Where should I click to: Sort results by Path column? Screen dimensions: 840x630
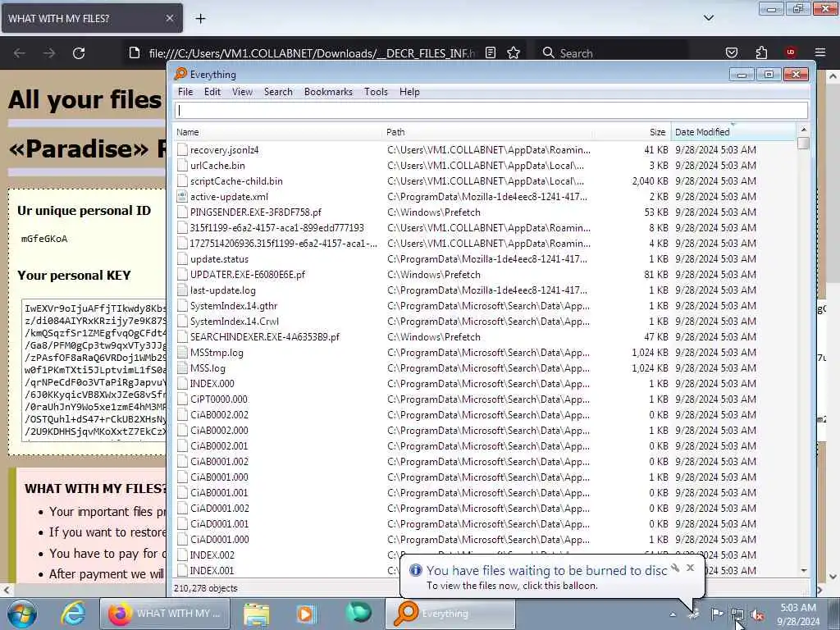click(x=487, y=132)
